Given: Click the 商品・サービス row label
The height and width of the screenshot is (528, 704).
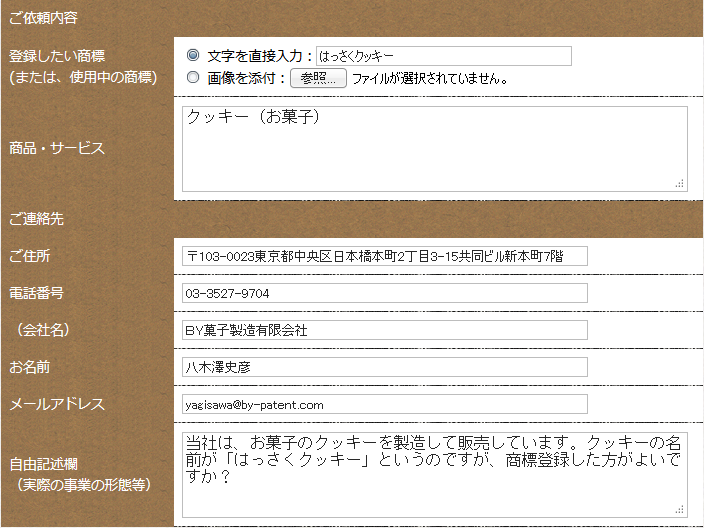Looking at the screenshot, I should coord(57,148).
